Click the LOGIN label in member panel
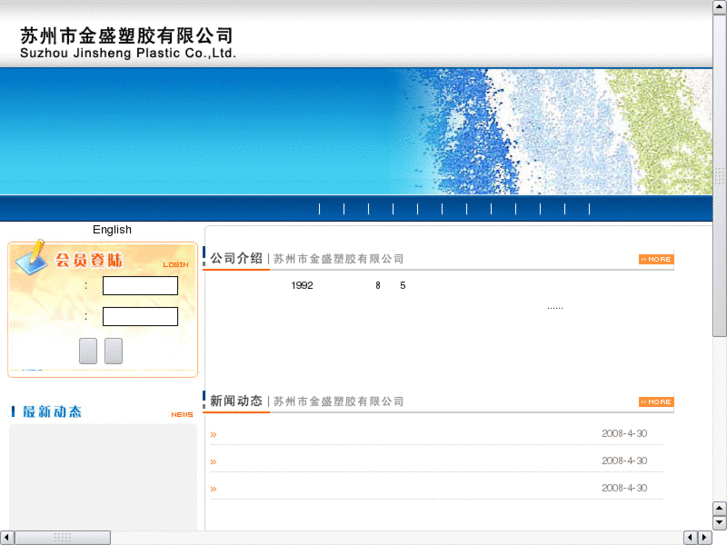 click(x=176, y=264)
